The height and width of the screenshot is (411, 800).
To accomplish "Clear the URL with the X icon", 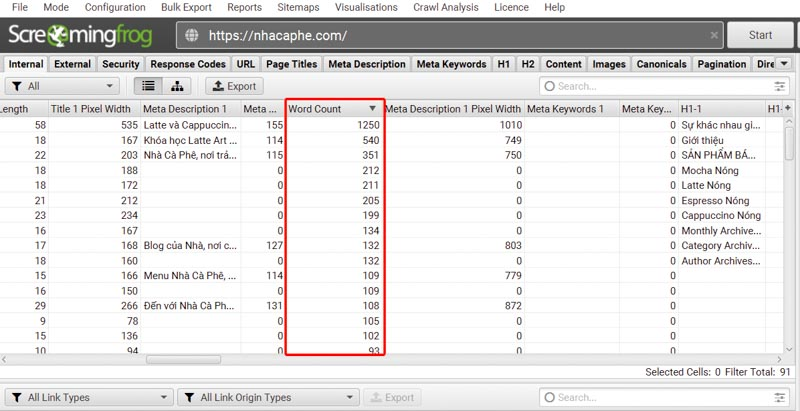I will [x=714, y=35].
